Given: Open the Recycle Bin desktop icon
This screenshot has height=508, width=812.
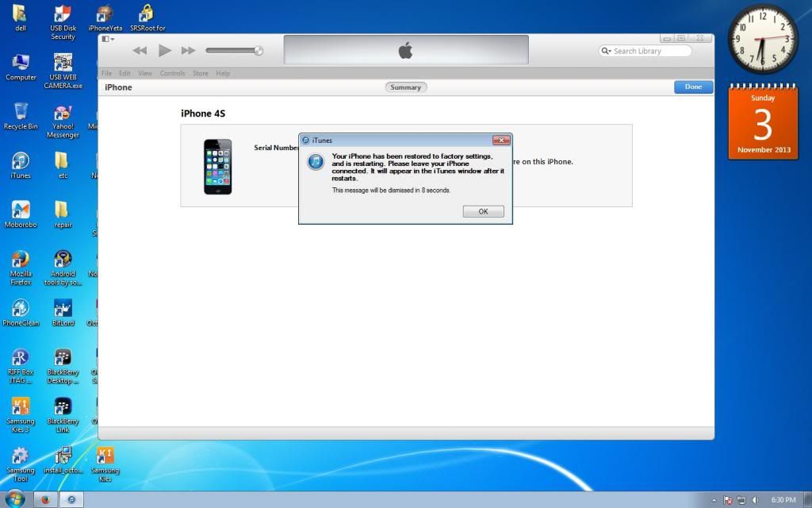Looking at the screenshot, I should click(21, 114).
